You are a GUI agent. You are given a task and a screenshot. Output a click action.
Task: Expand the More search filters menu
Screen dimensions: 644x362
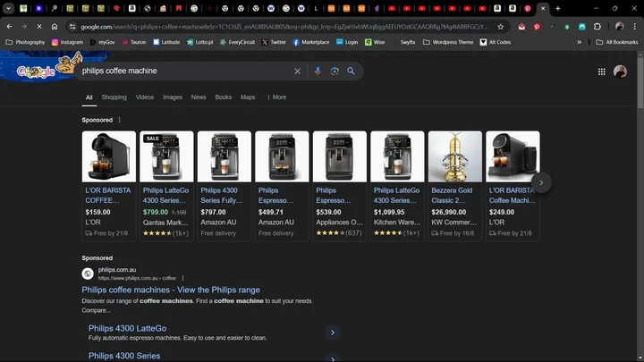(276, 97)
